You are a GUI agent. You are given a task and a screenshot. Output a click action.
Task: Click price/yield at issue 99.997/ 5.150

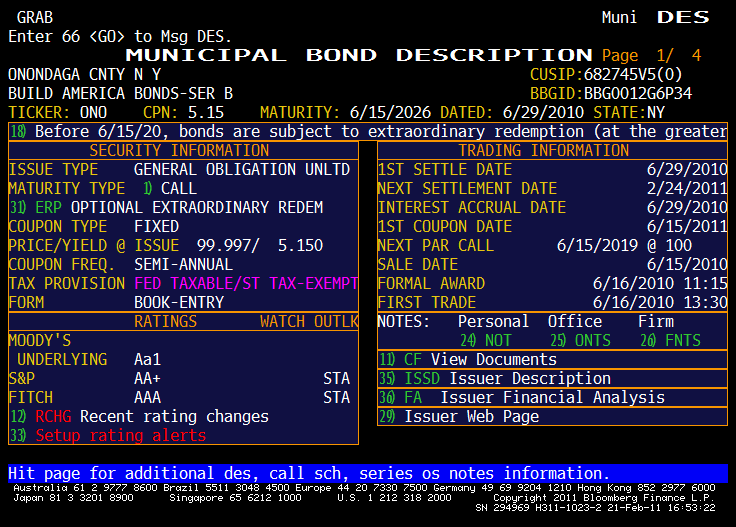click(x=260, y=245)
